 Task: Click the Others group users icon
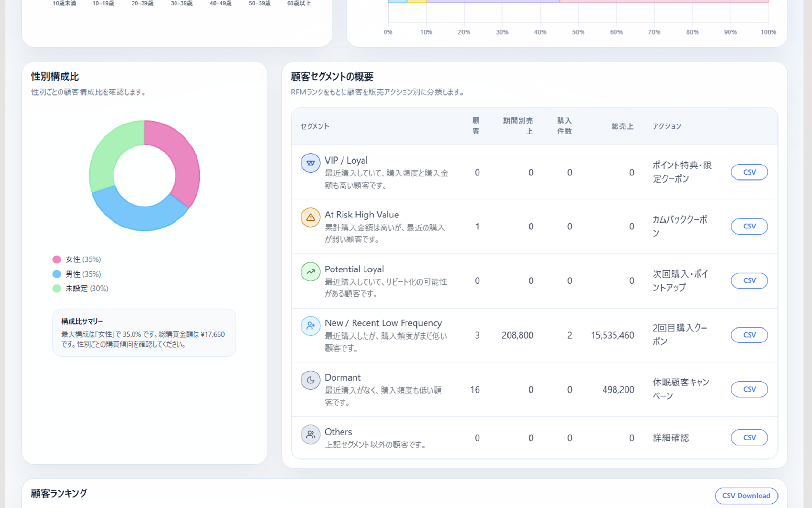click(x=311, y=435)
